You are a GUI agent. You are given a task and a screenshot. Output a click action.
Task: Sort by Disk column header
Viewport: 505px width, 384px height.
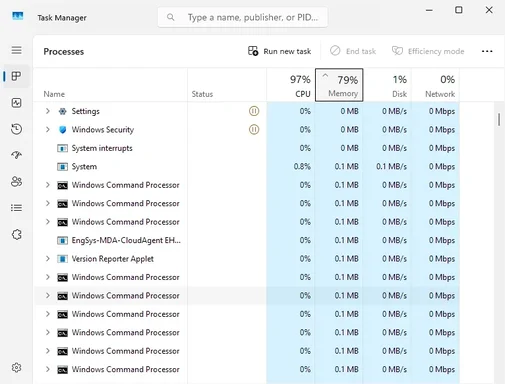coord(387,85)
